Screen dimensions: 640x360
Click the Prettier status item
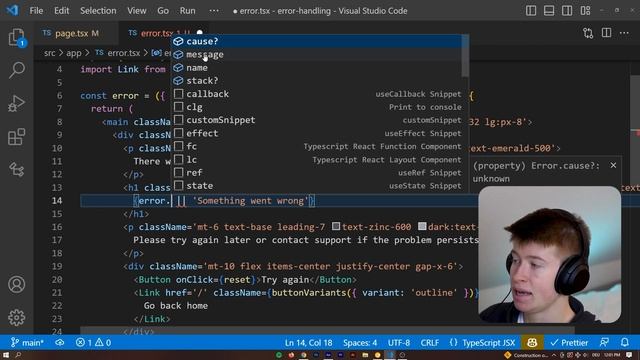569,342
